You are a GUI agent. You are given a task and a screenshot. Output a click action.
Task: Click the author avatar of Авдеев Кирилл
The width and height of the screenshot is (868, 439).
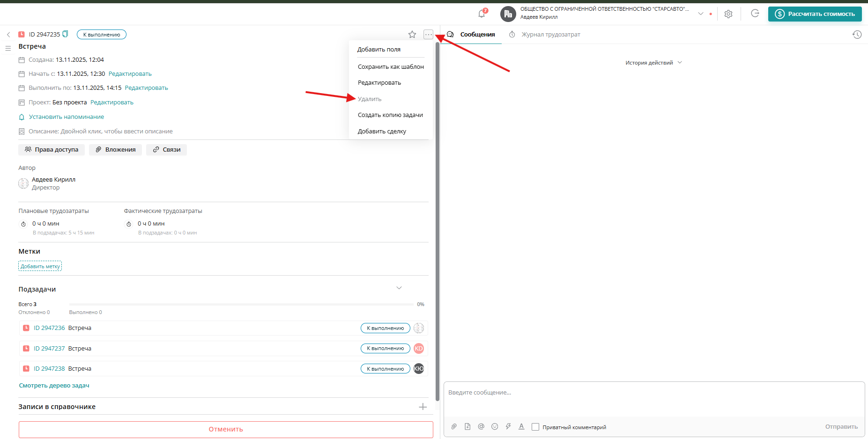[23, 183]
